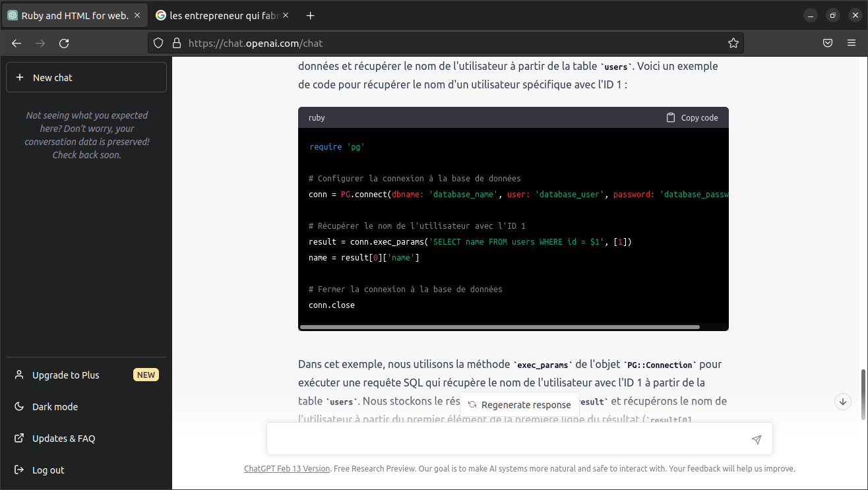This screenshot has width=868, height=490.
Task: Close the Ruby and HTML tab
Action: (137, 16)
